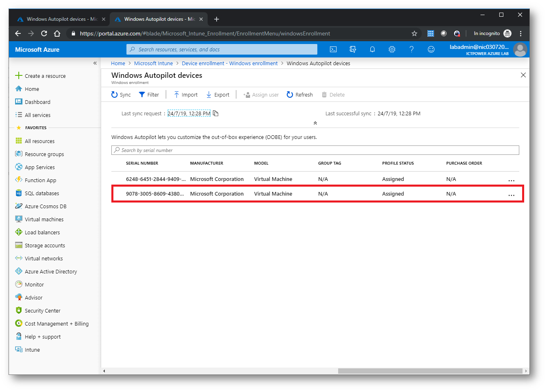Open All services
Screen dimensions: 547x392
(x=33, y=115)
